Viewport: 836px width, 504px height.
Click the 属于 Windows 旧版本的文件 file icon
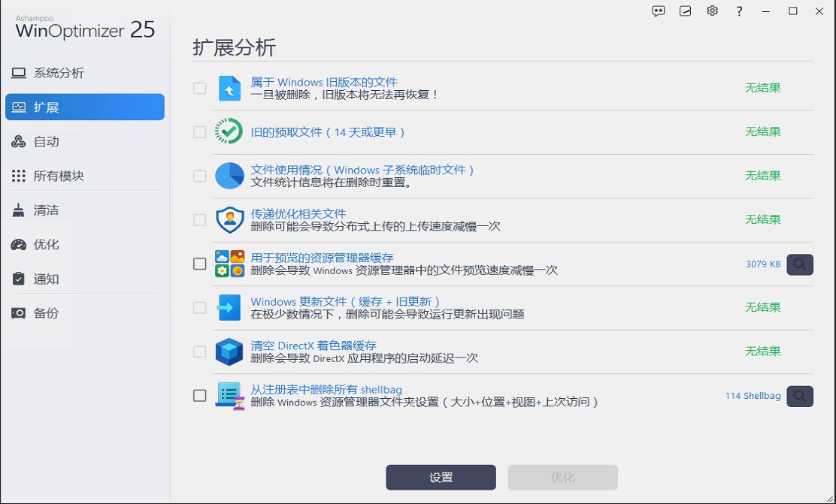point(229,88)
